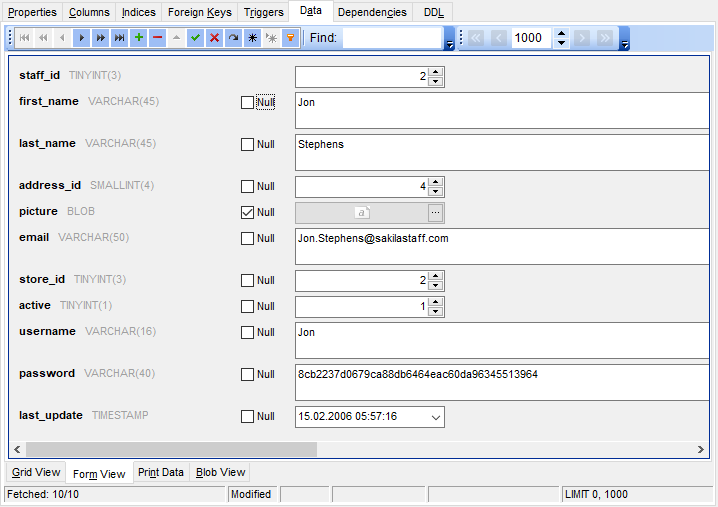Click into the password text field
This screenshot has height=507, width=718.
pyautogui.click(x=500, y=382)
